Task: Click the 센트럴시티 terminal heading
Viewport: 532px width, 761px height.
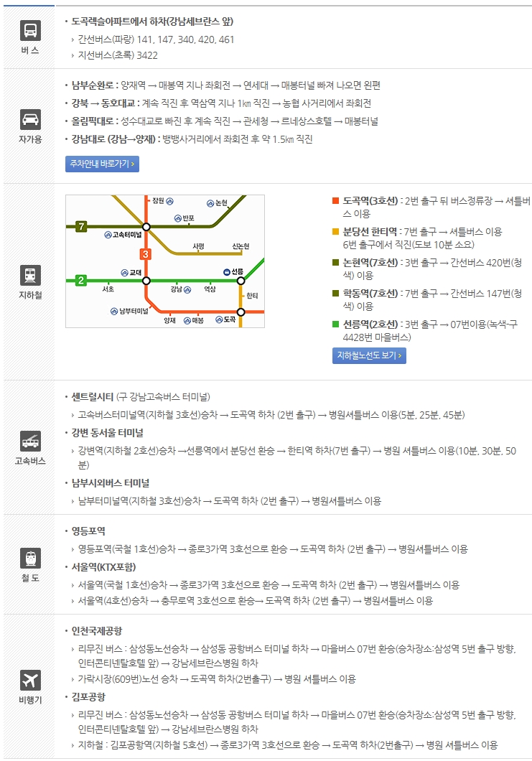Action: tap(92, 397)
